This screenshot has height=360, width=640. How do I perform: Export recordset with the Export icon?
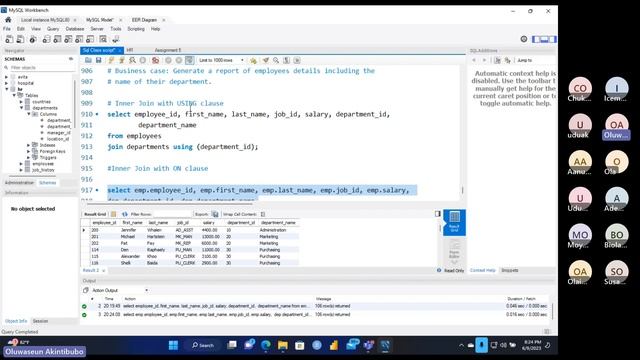coord(215,214)
